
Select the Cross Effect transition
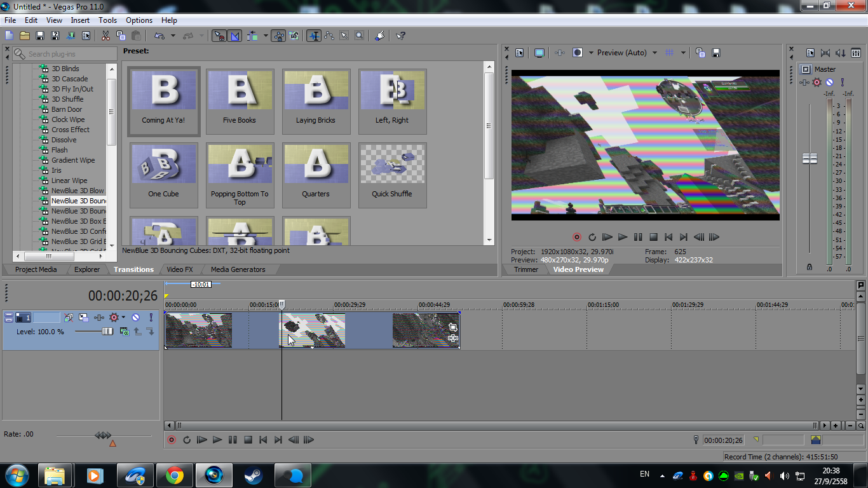tap(71, 130)
